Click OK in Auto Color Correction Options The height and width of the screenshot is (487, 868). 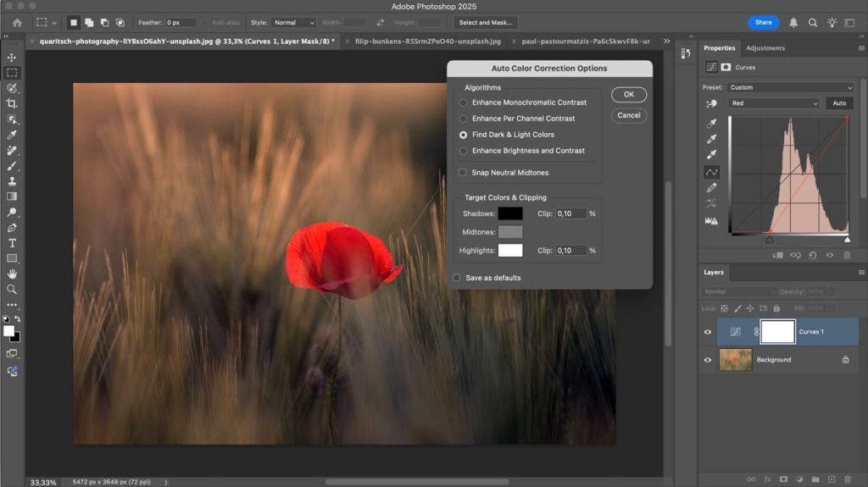click(x=629, y=95)
